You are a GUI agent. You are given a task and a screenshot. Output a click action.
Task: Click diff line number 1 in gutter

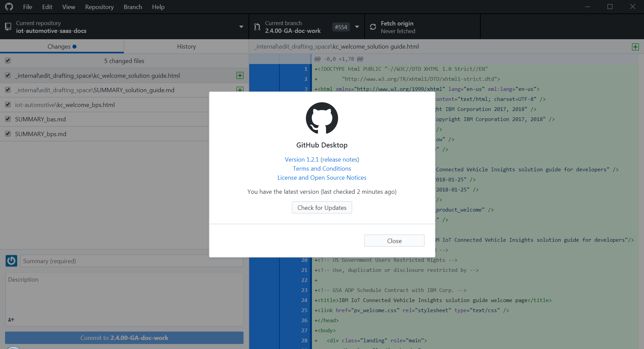pos(306,69)
